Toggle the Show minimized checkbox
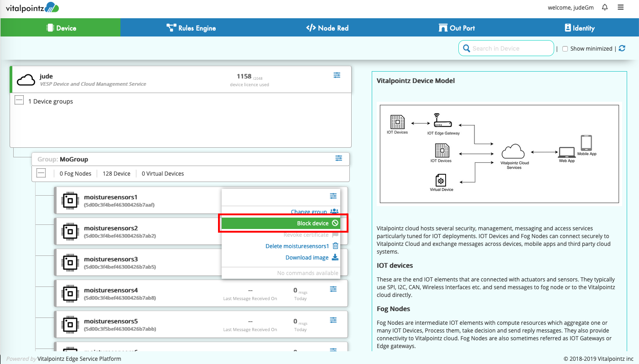Viewport: 639px width, 364px height. (x=565, y=49)
